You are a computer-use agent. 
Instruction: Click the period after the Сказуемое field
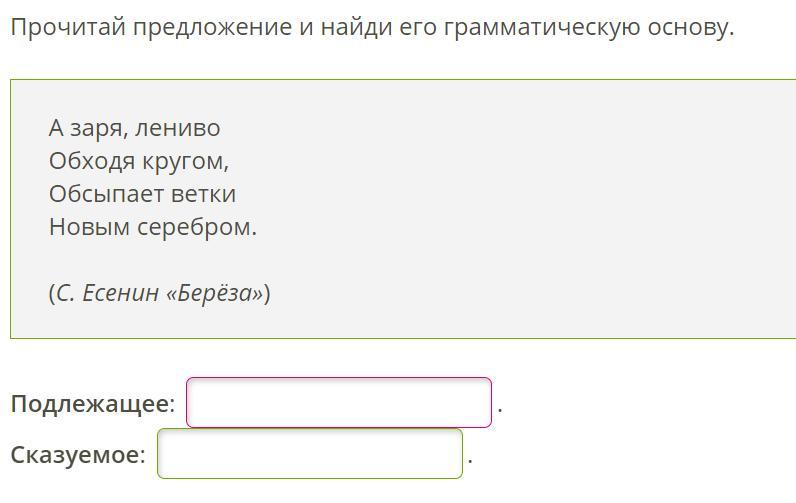click(x=469, y=459)
